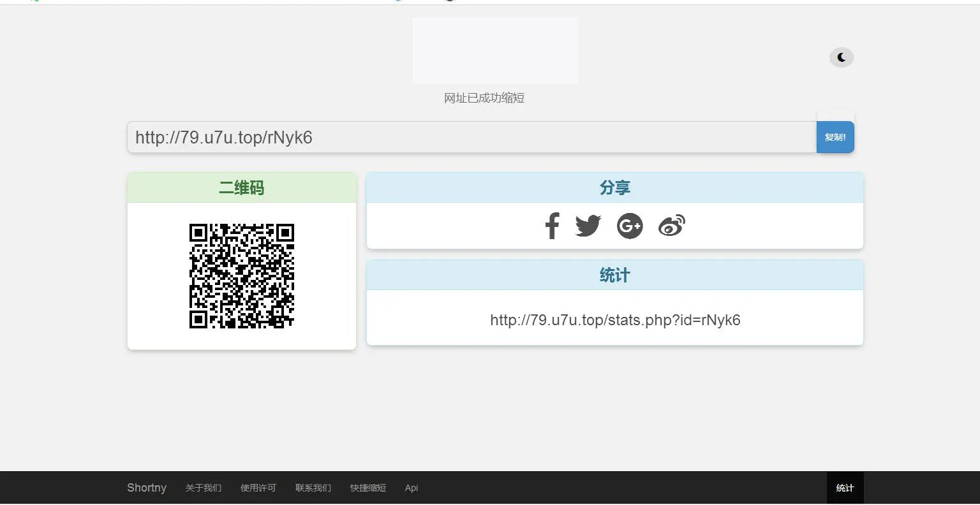Viewport: 980px width, 505px height.
Task: Click the 统计 panel header
Action: tap(614, 275)
